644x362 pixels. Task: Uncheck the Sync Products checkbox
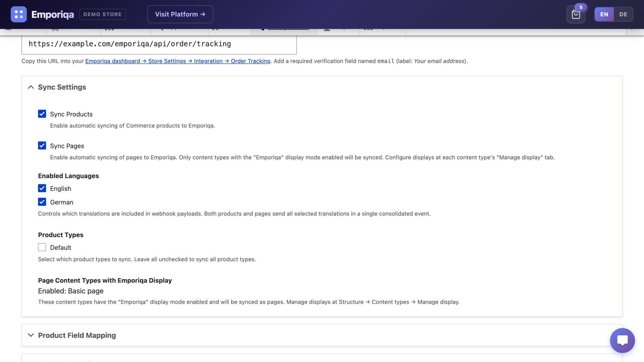42,114
